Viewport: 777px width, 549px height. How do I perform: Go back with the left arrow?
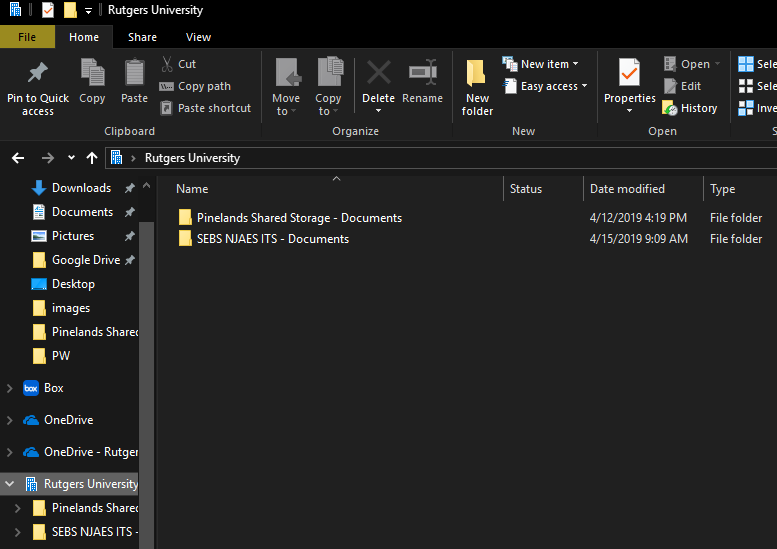18,158
